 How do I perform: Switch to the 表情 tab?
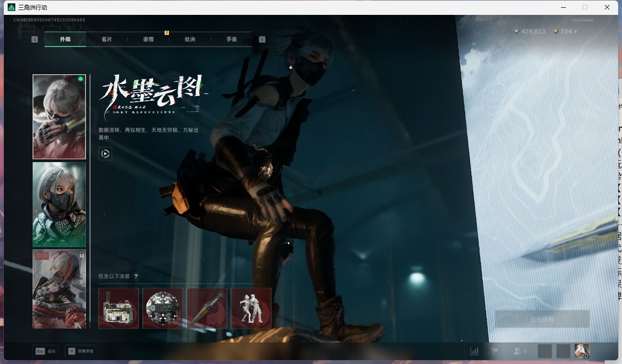pyautogui.click(x=148, y=39)
